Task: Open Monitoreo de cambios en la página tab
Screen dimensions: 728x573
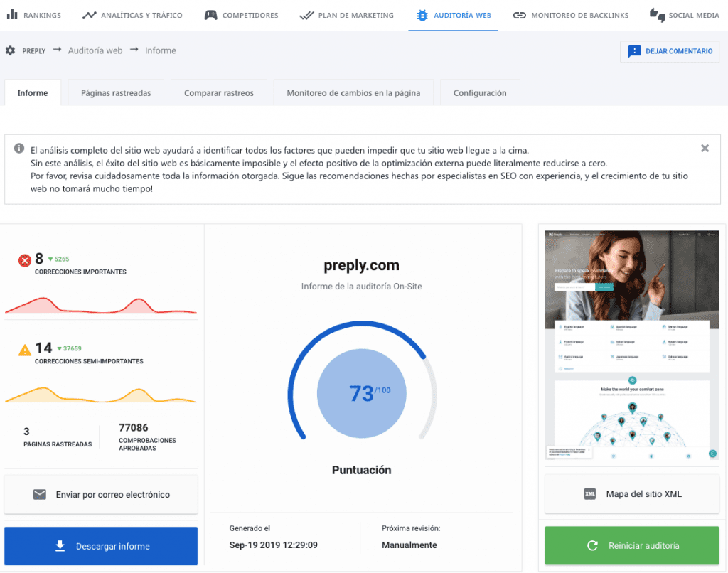Action: [353, 93]
